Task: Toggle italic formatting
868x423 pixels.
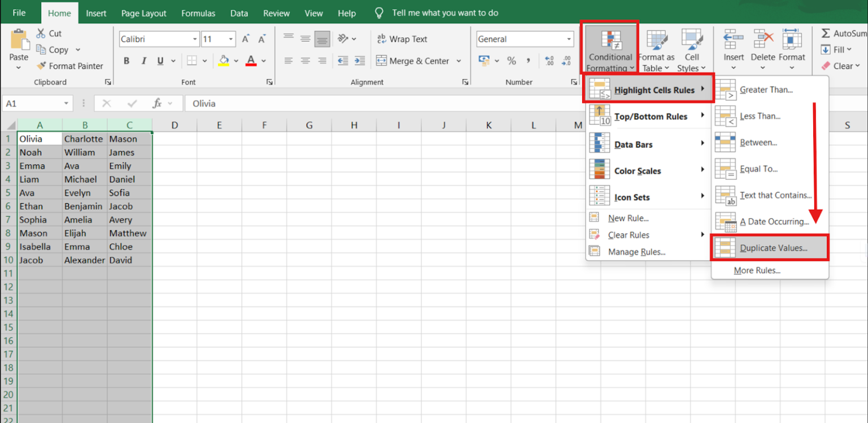Action: pos(144,61)
